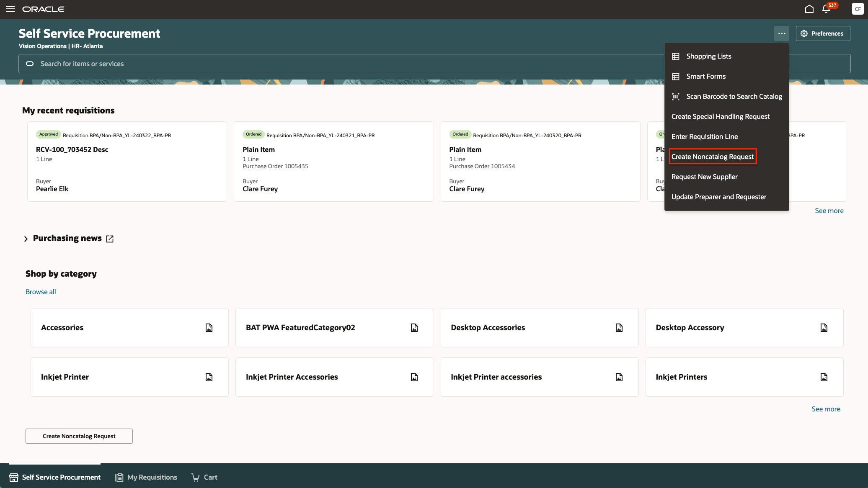Open the Inkjet Printers category card
This screenshot has height=488, width=868.
pyautogui.click(x=744, y=377)
